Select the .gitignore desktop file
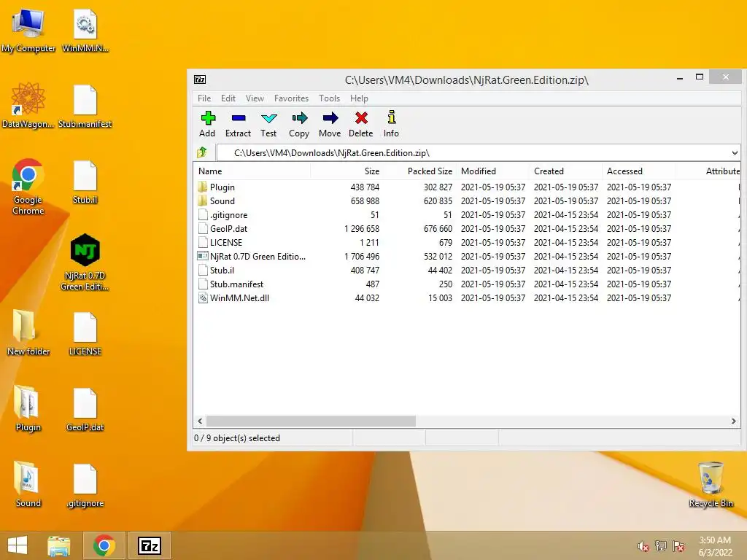The height and width of the screenshot is (560, 747). tap(85, 485)
